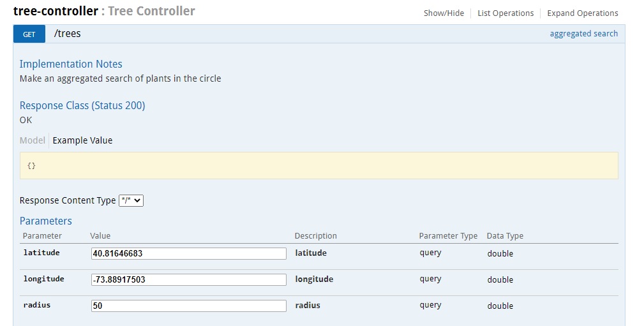The width and height of the screenshot is (644, 326).
Task: Click the Implementation Notes heading
Action: coord(71,64)
